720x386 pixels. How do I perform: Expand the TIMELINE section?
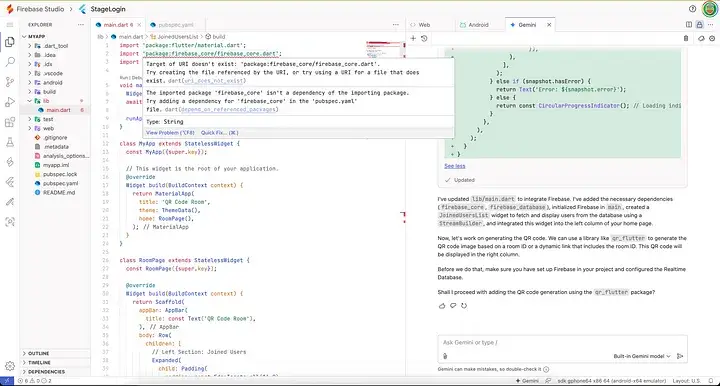click(55, 363)
